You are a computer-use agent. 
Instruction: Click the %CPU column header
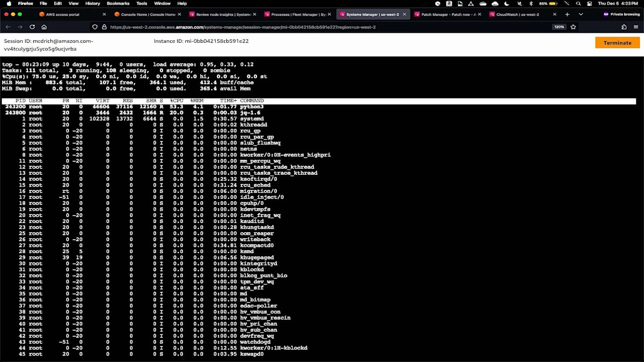177,101
